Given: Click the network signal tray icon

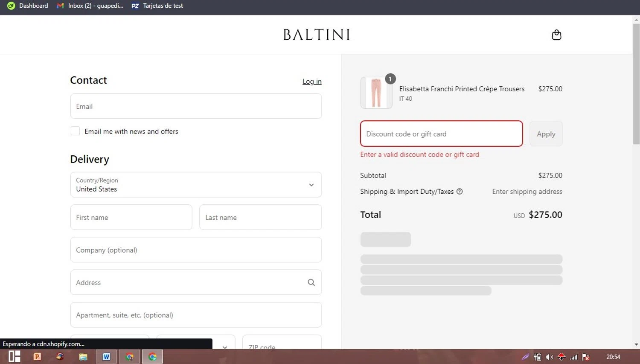Looking at the screenshot, I should (x=574, y=357).
